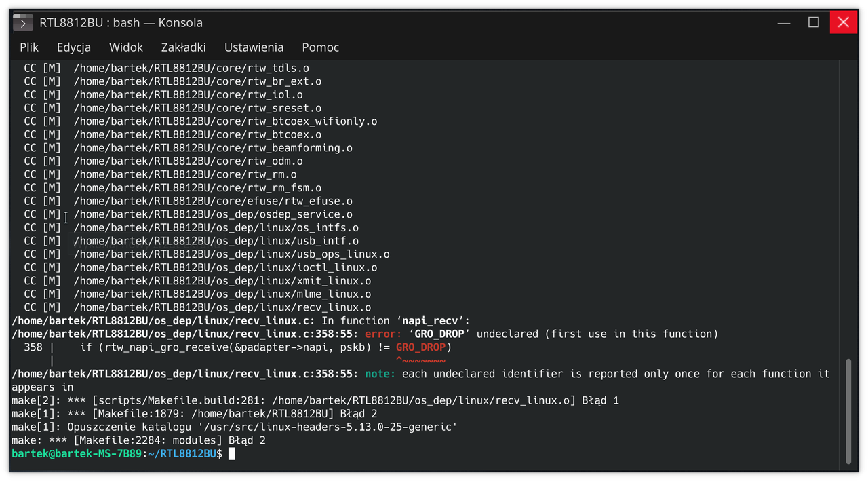Image resolution: width=868 pixels, height=481 pixels.
Task: Click the line with os_dep/linux/recv_linux.o compile
Action: click(x=197, y=307)
